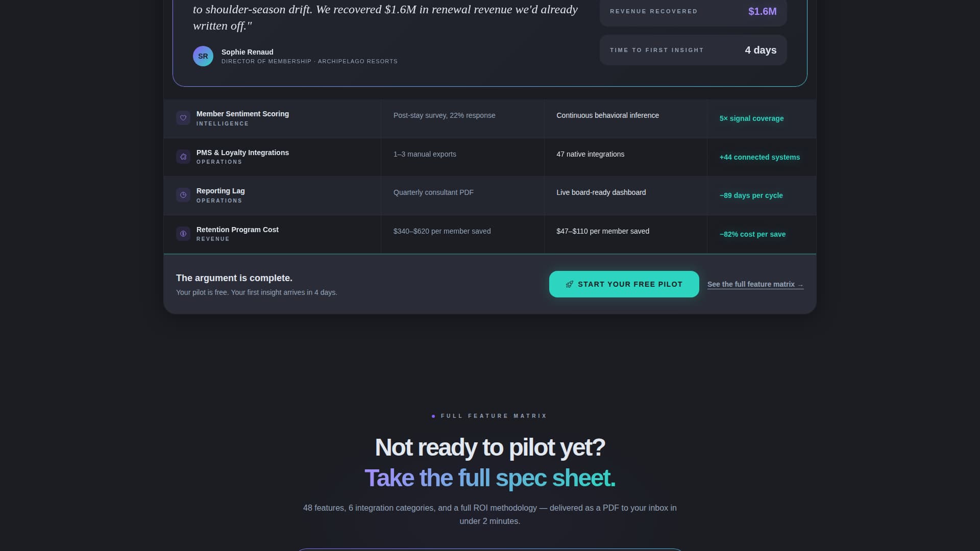
Task: Click the Member Sentiment Scoring row title
Action: click(x=242, y=114)
